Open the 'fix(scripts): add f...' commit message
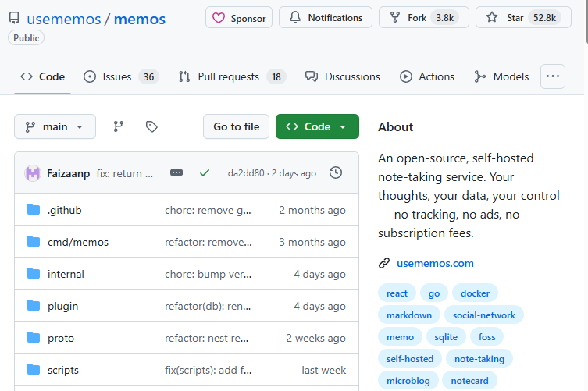Screen dimensions: 588x391 (x=208, y=371)
